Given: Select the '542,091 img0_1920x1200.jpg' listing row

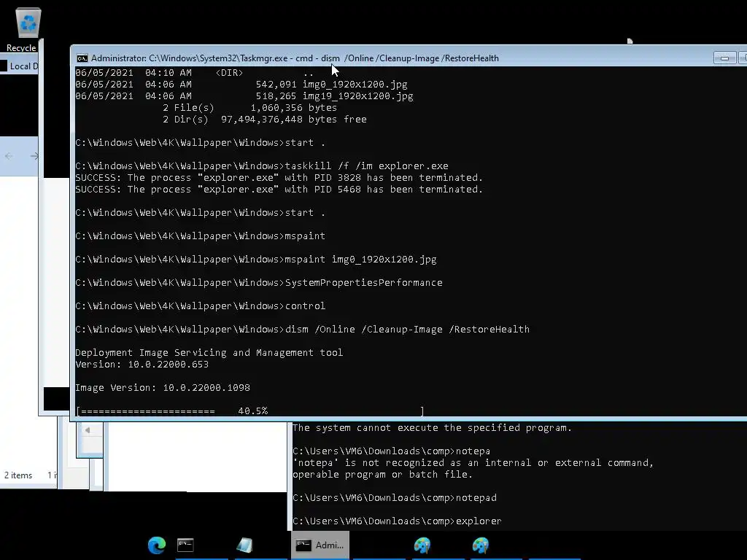Looking at the screenshot, I should (x=241, y=85).
